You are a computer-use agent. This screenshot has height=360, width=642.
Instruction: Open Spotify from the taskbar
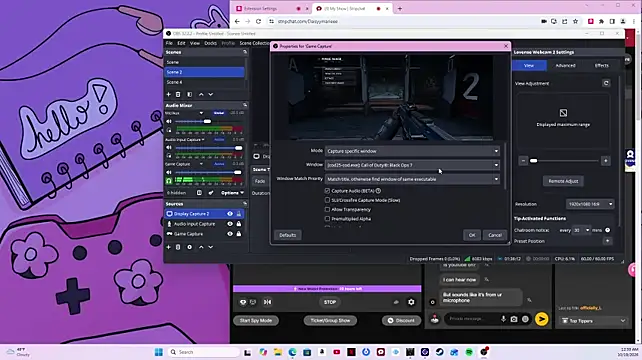click(x=469, y=352)
